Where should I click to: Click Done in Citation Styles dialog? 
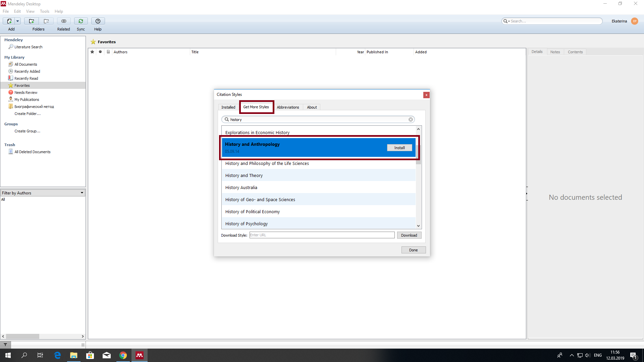click(413, 250)
